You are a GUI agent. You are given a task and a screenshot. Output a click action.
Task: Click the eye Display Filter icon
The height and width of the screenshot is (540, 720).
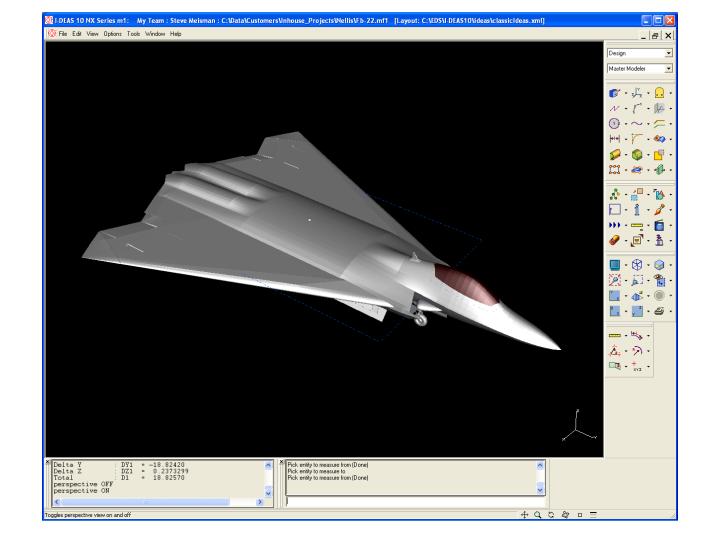(x=659, y=280)
